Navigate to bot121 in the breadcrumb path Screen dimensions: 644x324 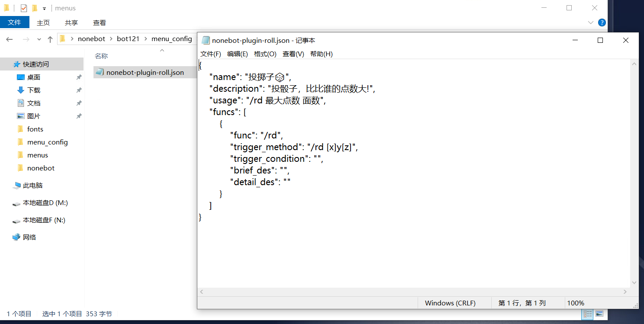128,38
